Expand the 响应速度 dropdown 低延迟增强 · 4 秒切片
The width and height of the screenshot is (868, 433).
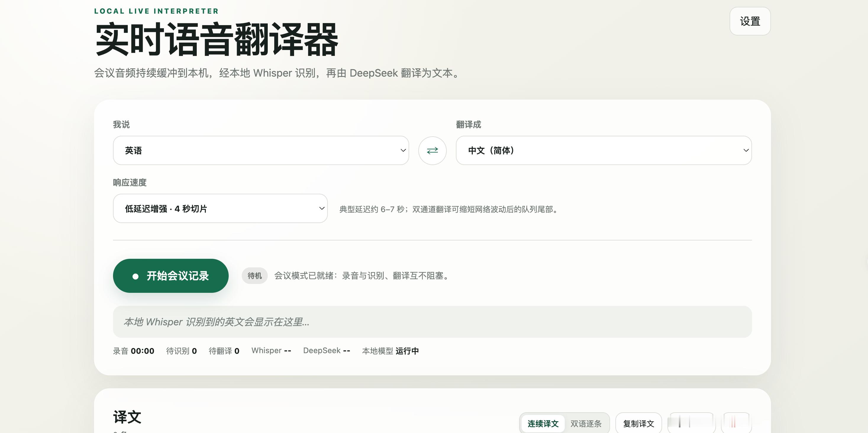(x=220, y=208)
